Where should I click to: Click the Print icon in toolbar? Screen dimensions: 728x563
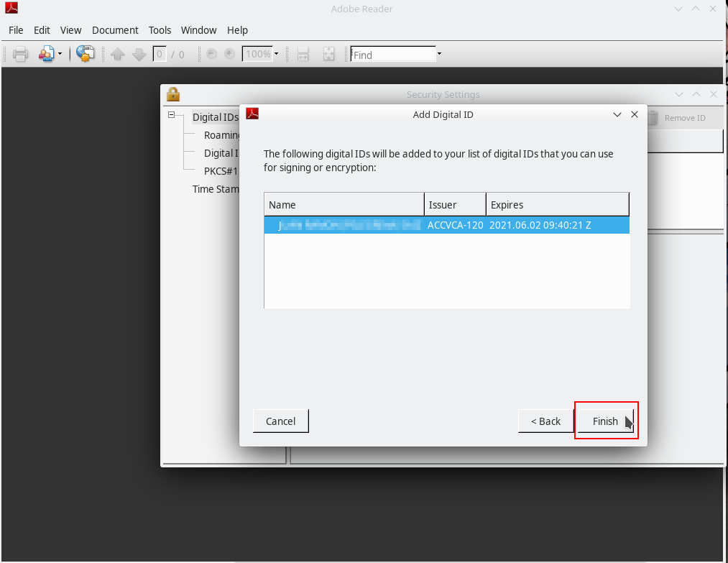click(20, 54)
